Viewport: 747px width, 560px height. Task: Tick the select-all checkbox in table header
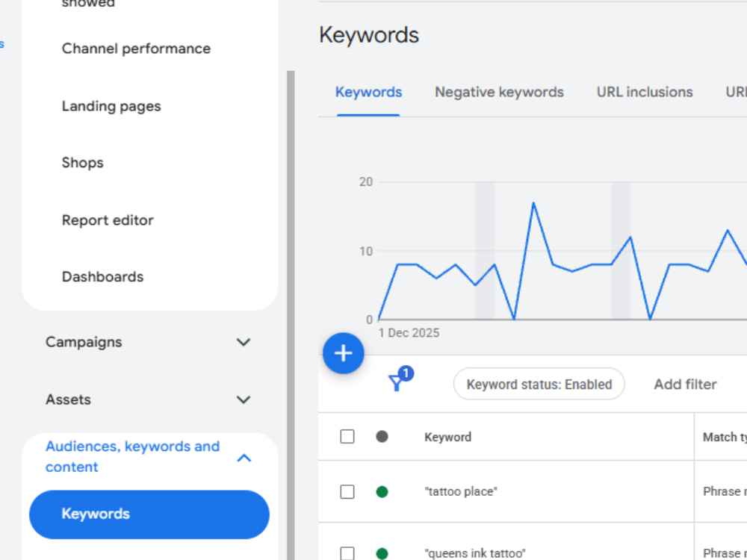(347, 436)
